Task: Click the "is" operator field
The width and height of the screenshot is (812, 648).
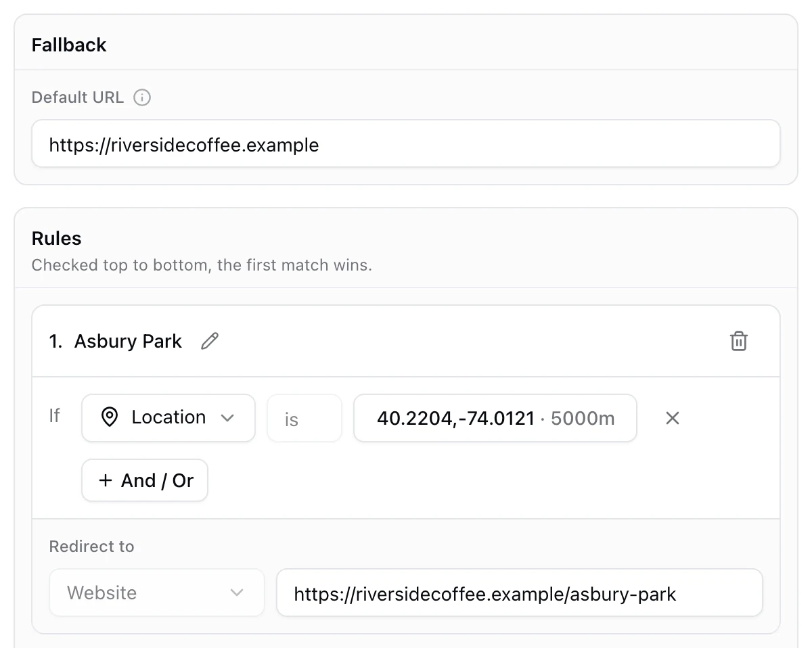Action: click(x=304, y=418)
